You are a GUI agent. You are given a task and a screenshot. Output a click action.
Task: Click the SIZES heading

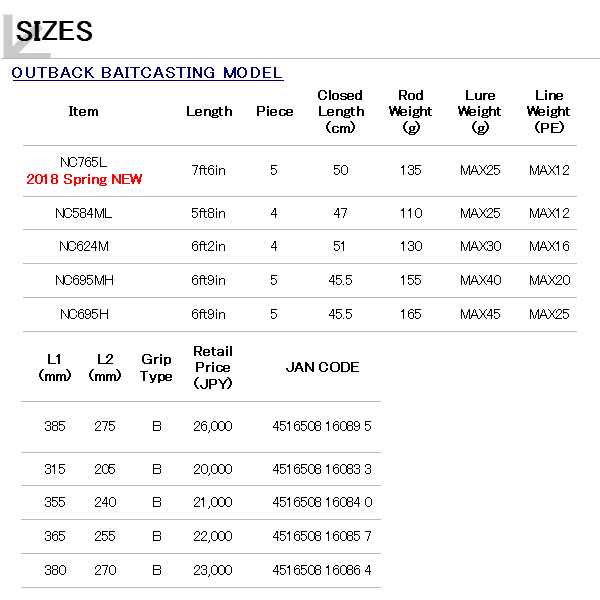coord(54,31)
